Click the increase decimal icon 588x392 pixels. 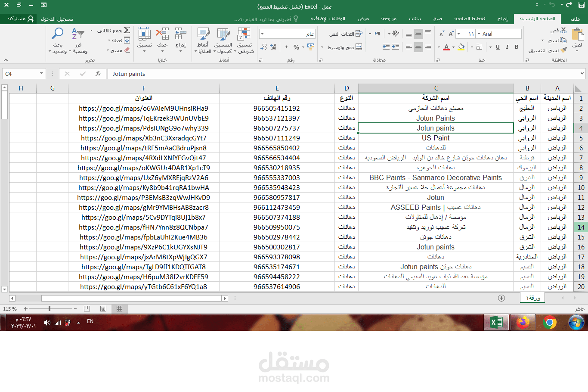pos(273,47)
